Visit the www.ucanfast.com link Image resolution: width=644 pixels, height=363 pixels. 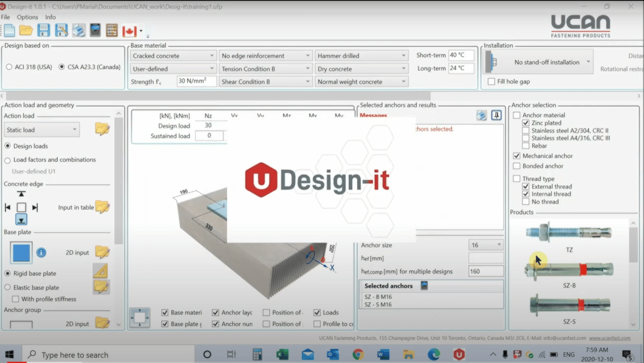pos(610,338)
